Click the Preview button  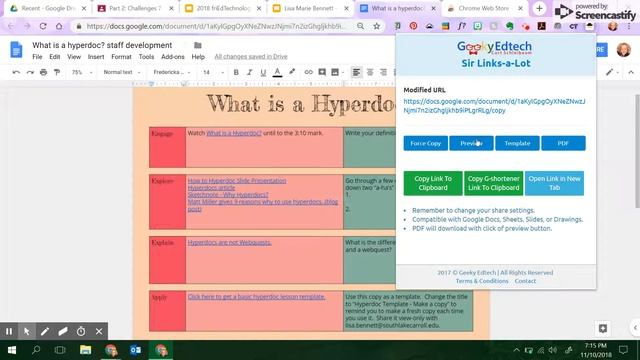(x=471, y=143)
